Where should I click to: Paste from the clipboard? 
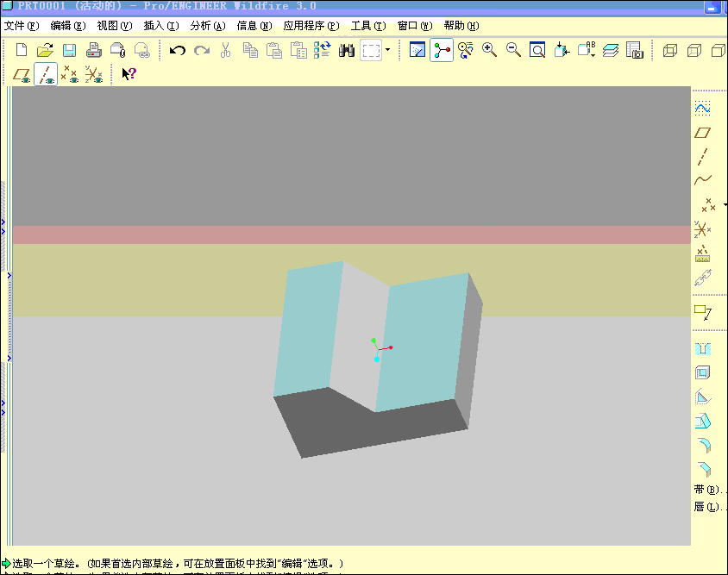pyautogui.click(x=274, y=50)
